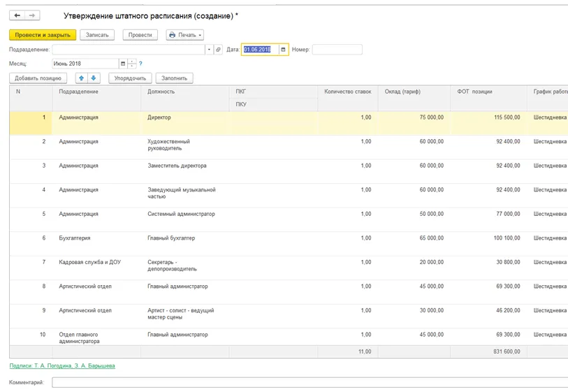
Task: Click Провести и закрыть button
Action: 43,35
